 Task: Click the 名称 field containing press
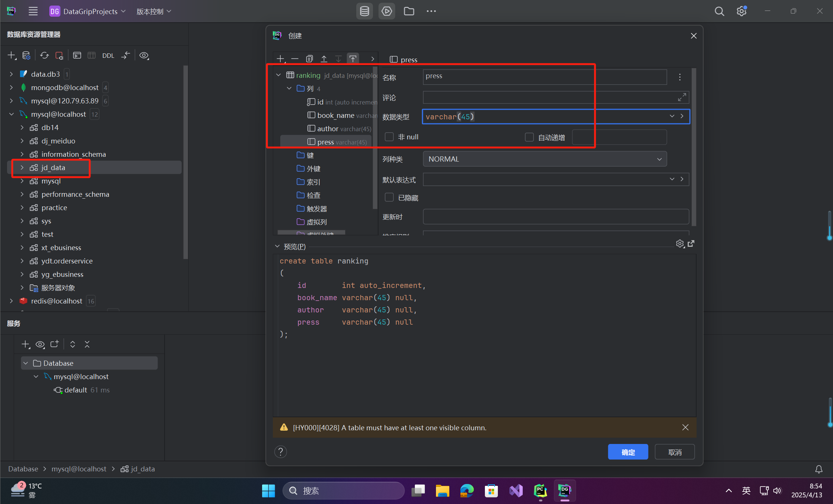544,76
